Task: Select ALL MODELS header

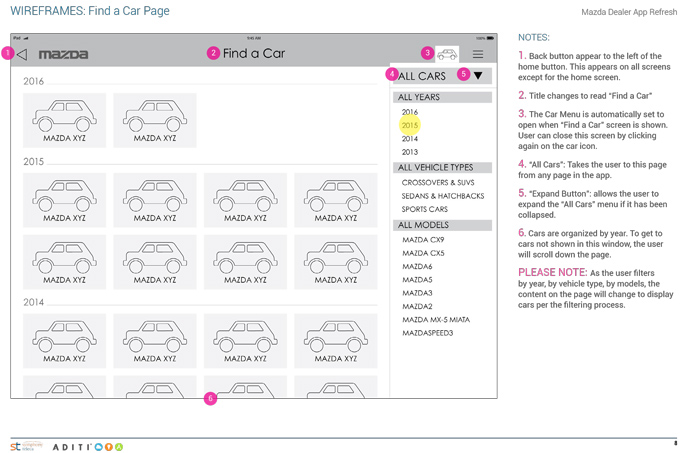Action: tap(442, 225)
